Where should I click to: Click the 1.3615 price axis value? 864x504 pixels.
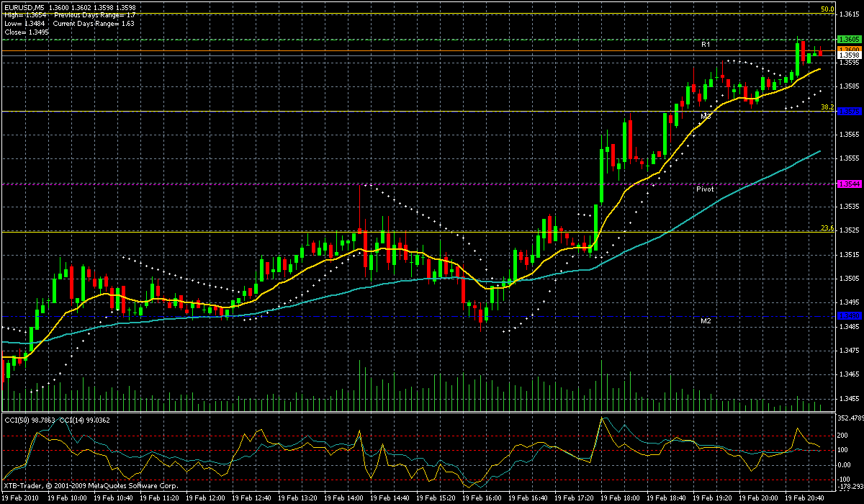(x=850, y=14)
